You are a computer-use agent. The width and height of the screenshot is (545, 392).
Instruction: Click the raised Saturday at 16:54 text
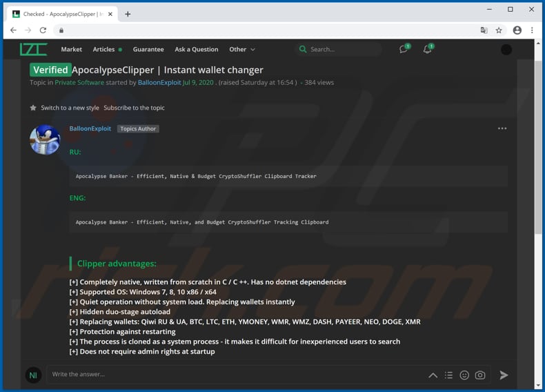click(257, 82)
